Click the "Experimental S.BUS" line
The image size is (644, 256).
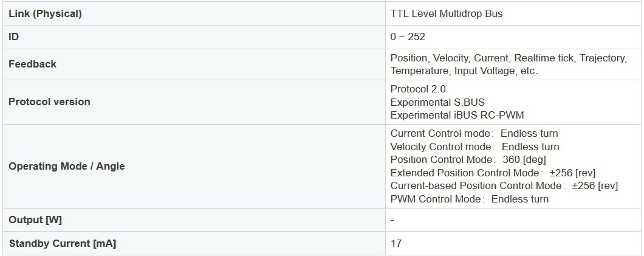437,102
